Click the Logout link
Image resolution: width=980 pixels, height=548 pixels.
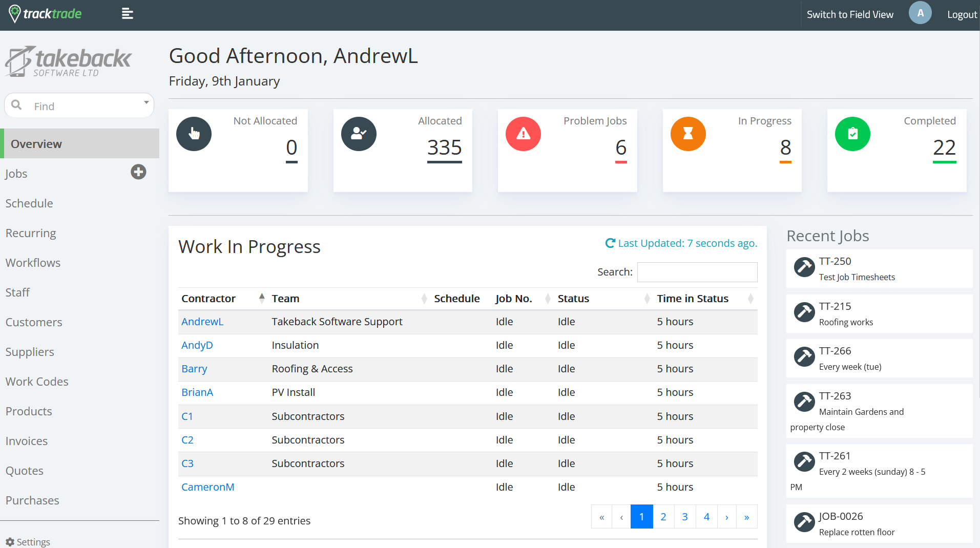click(x=962, y=14)
